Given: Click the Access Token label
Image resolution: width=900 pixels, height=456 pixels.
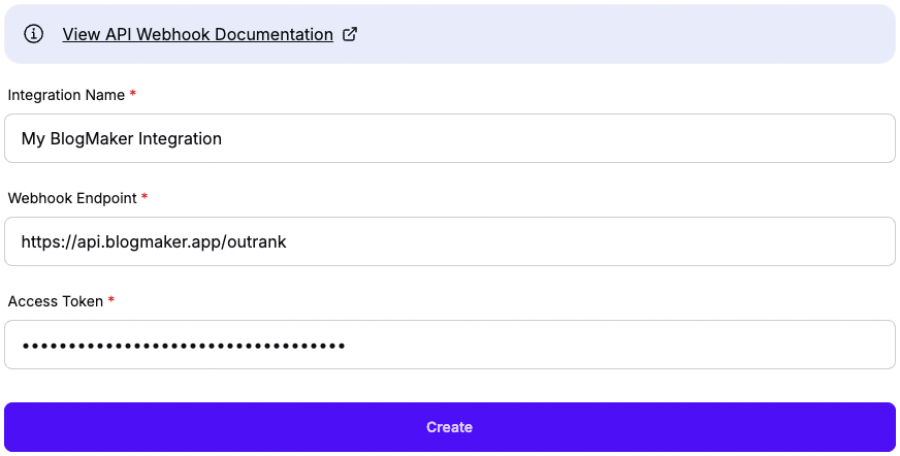Looking at the screenshot, I should 55,301.
